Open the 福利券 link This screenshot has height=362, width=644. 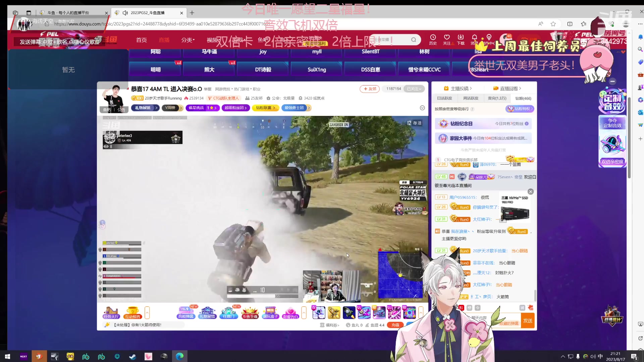330,325
